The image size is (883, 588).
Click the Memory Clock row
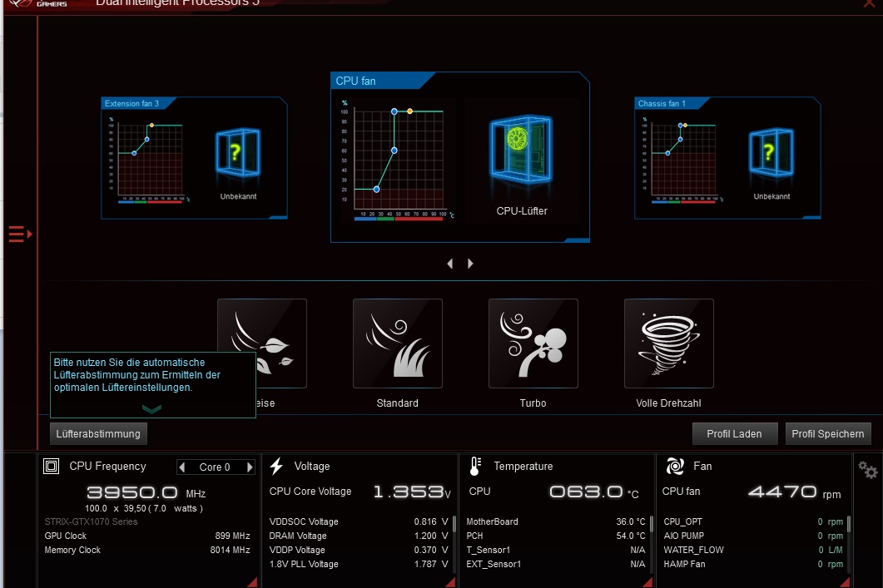147,550
